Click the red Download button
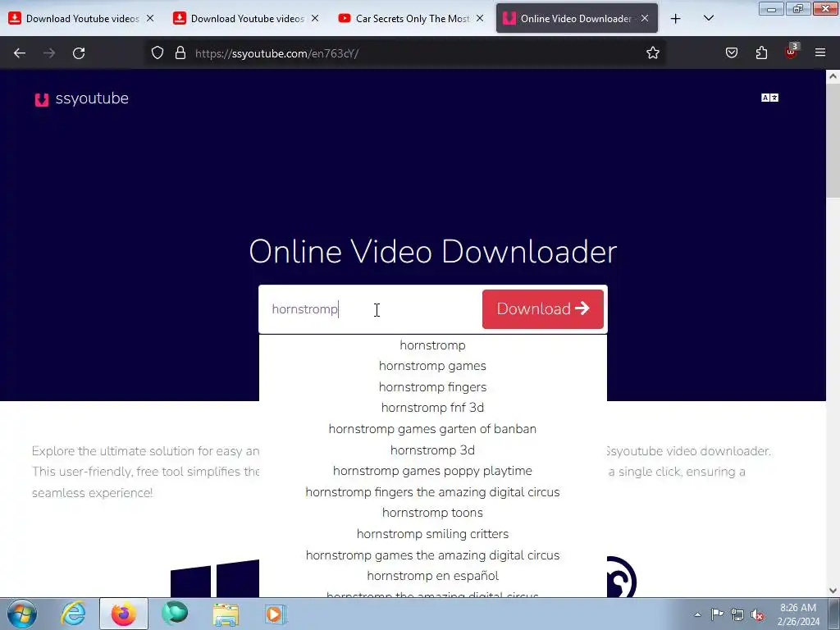This screenshot has width=840, height=630. click(x=543, y=309)
